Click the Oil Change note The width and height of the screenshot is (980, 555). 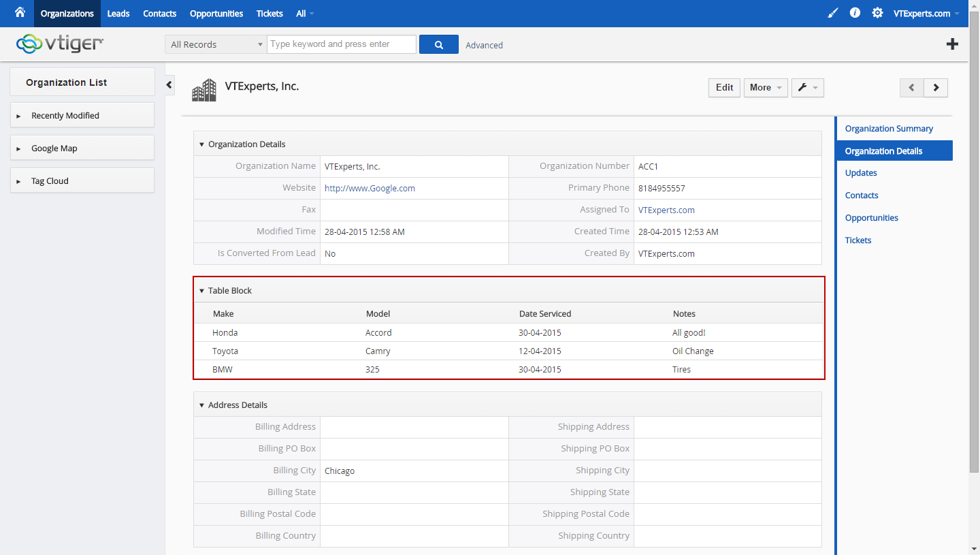693,351
